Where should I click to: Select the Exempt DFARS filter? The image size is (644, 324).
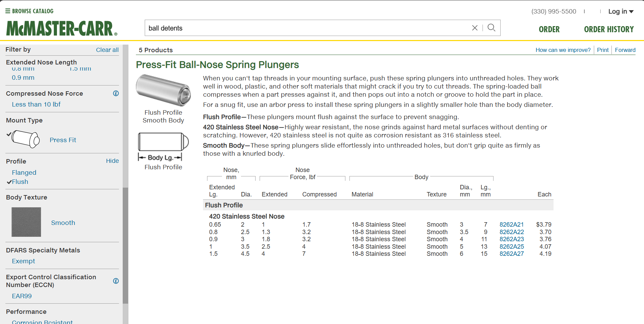click(x=23, y=261)
